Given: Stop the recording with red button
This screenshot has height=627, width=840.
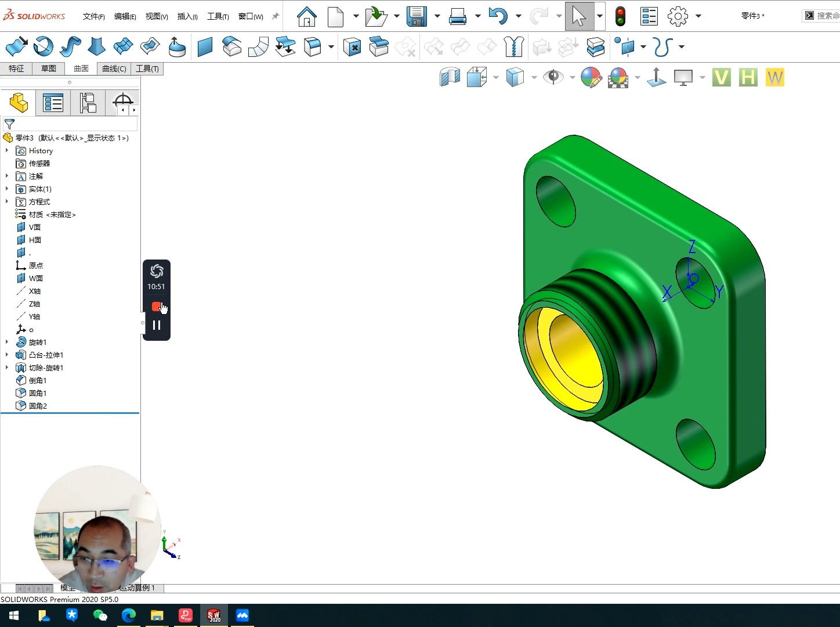Looking at the screenshot, I should pos(156,306).
